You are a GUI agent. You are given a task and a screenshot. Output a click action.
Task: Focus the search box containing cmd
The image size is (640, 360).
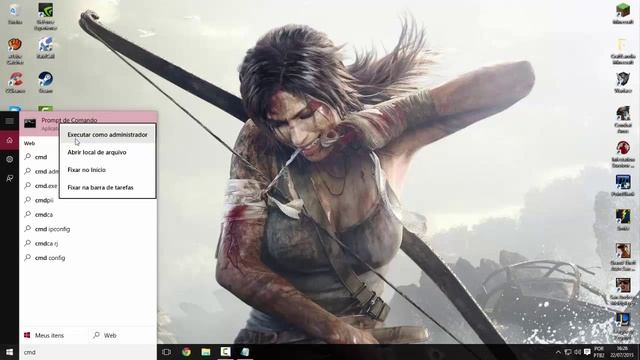click(x=88, y=352)
